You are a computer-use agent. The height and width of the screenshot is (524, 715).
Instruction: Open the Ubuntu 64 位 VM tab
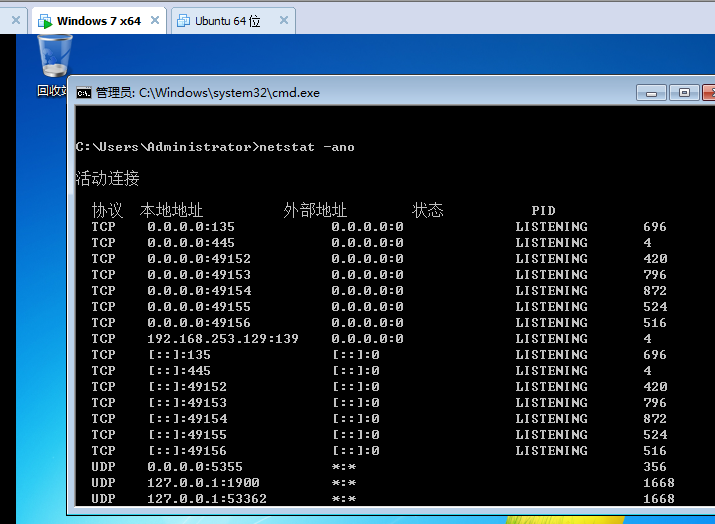[x=233, y=21]
